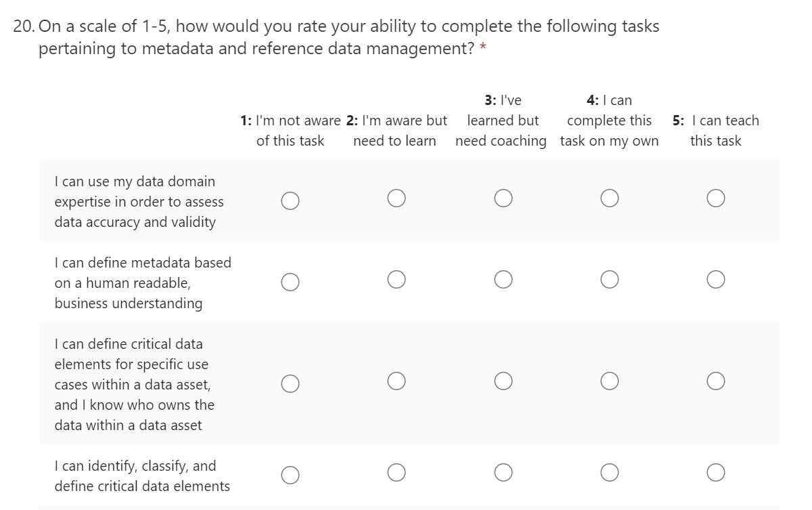Select rating 2 for identify, classify row
812x510 pixels.
[x=397, y=472]
